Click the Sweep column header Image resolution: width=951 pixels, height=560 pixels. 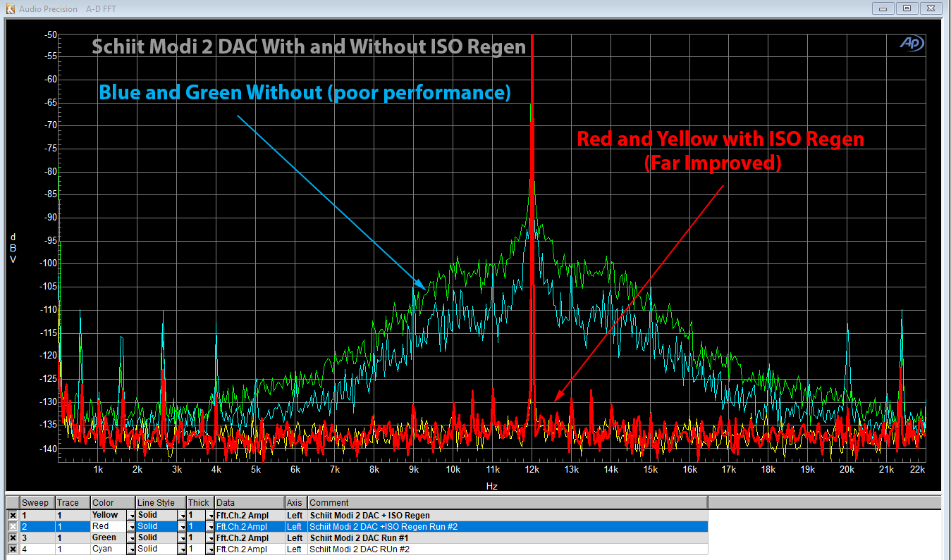point(37,503)
